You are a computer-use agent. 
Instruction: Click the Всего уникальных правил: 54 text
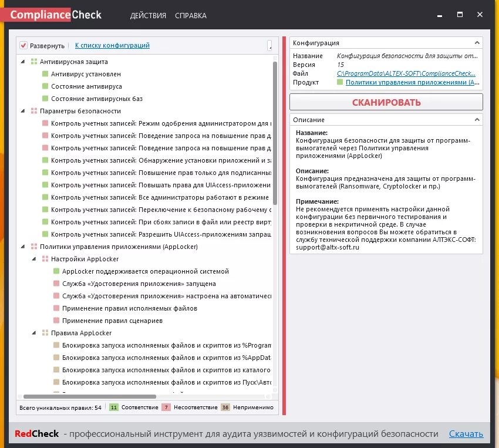[x=60, y=407]
